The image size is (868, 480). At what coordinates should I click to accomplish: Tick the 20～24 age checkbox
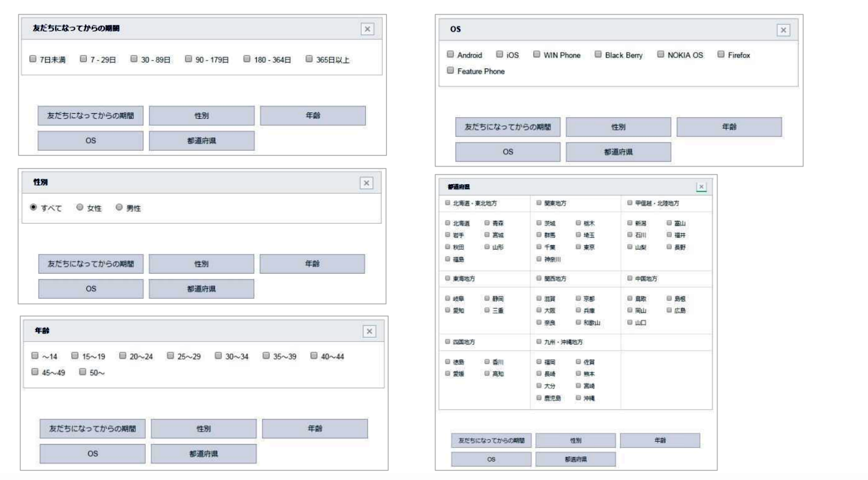point(123,356)
